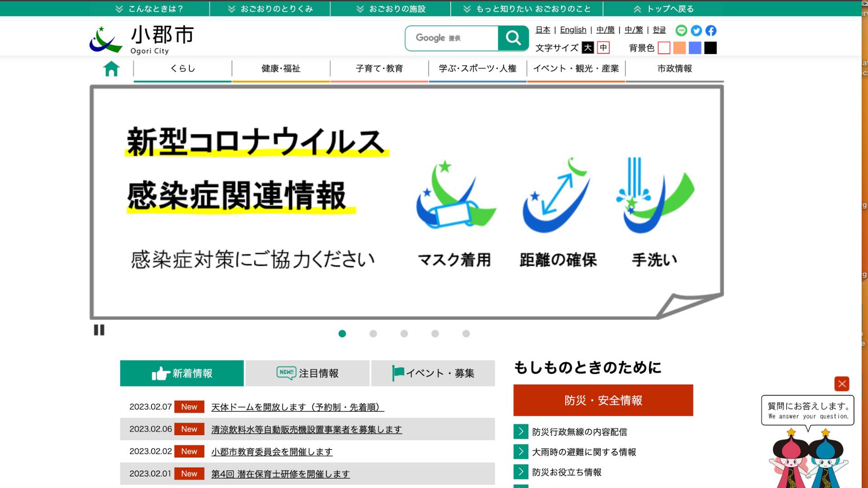This screenshot has width=868, height=488.
Task: Open the Facebook social icon
Action: pyautogui.click(x=711, y=30)
